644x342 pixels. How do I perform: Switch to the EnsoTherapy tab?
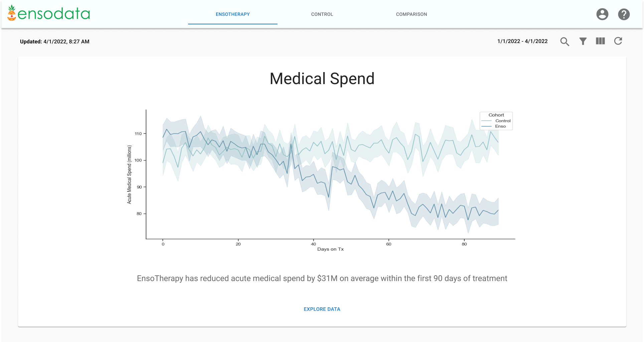point(232,14)
